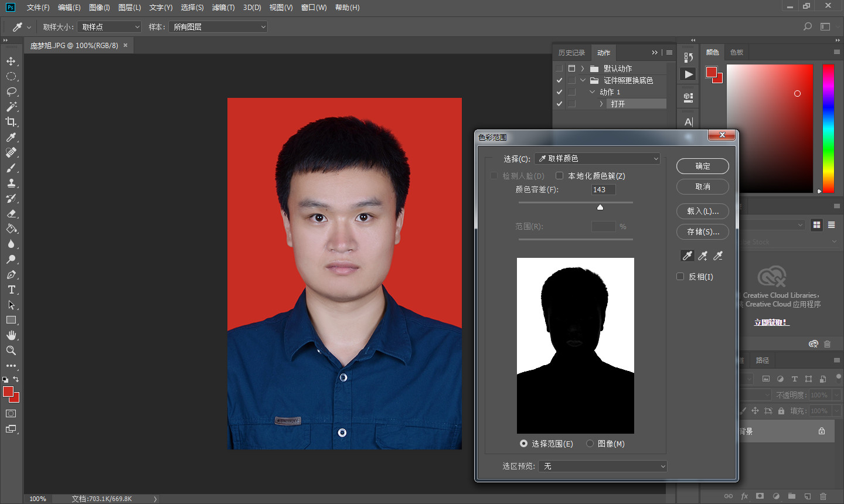The height and width of the screenshot is (504, 844).
Task: Select the Pen tool
Action: point(11,274)
